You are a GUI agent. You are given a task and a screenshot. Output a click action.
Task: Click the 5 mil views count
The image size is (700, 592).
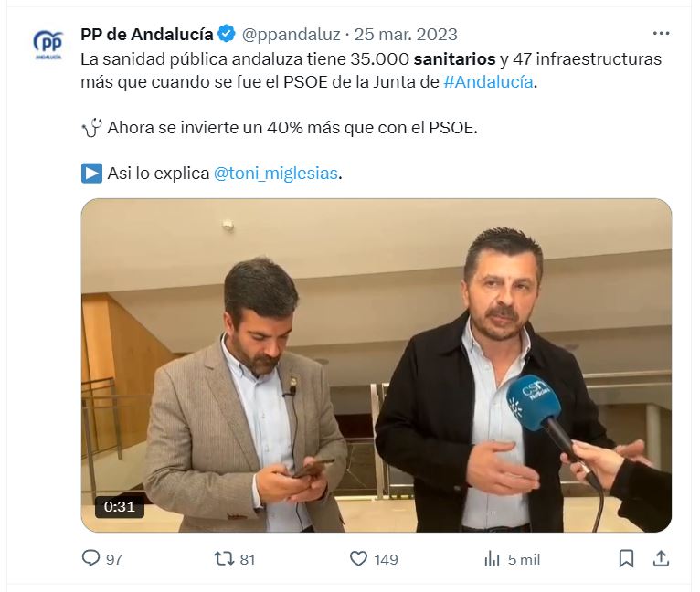click(x=524, y=559)
